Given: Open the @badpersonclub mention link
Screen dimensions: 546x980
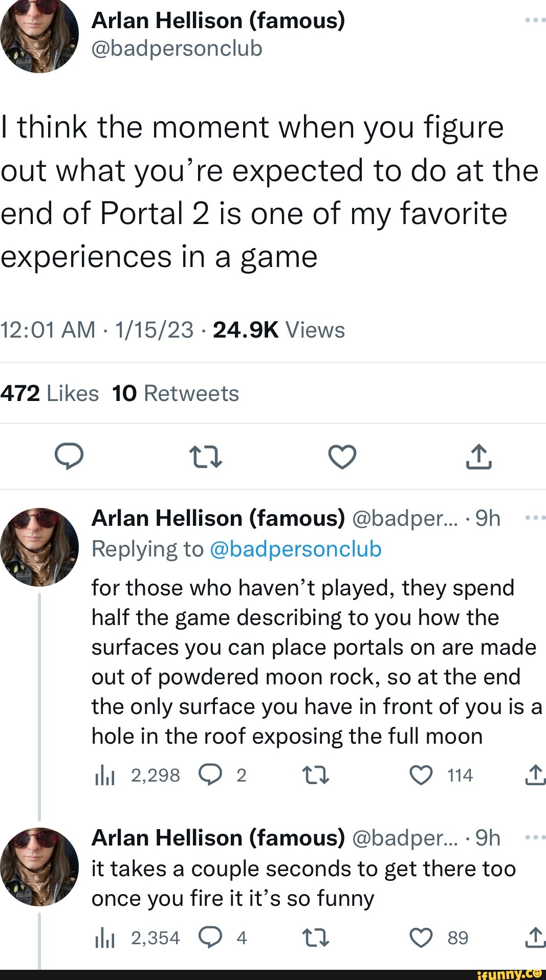Looking at the screenshot, I should (x=296, y=549).
